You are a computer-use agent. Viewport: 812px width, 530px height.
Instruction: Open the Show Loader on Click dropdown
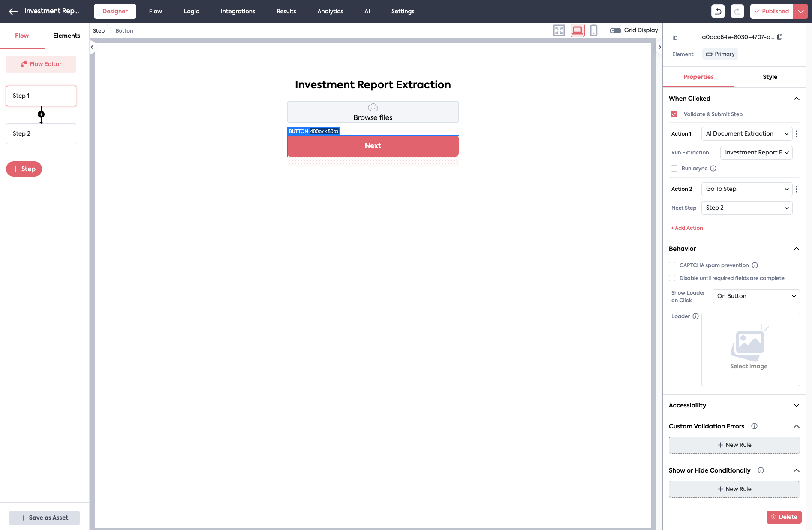point(756,296)
